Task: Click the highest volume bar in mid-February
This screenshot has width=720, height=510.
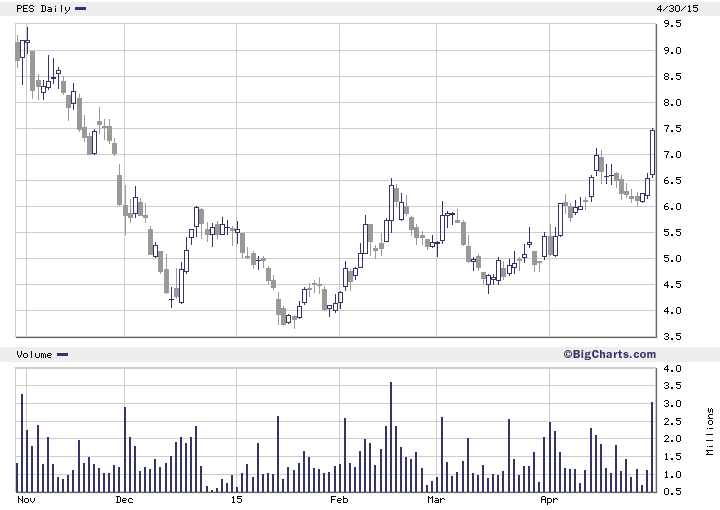Action: tap(391, 437)
